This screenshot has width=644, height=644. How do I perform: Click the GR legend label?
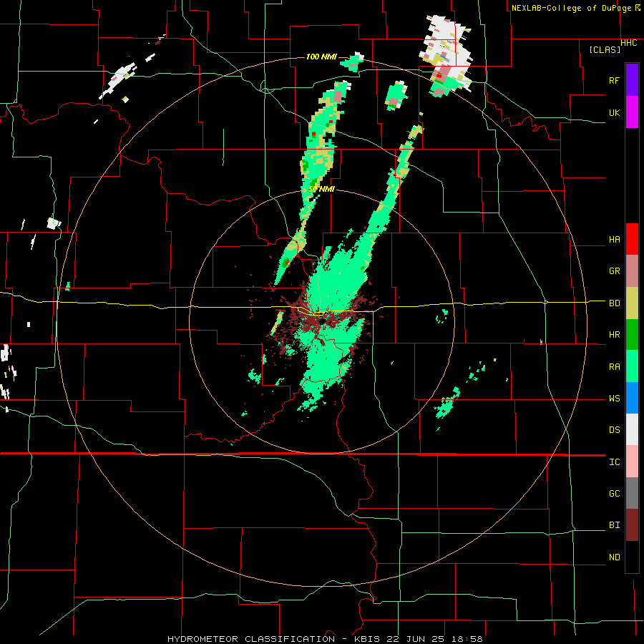point(614,271)
